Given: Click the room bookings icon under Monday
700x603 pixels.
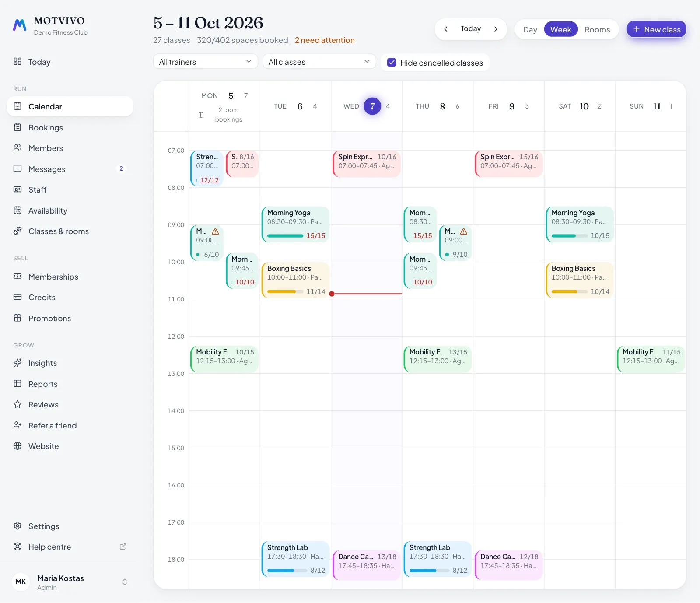Looking at the screenshot, I should 201,115.
